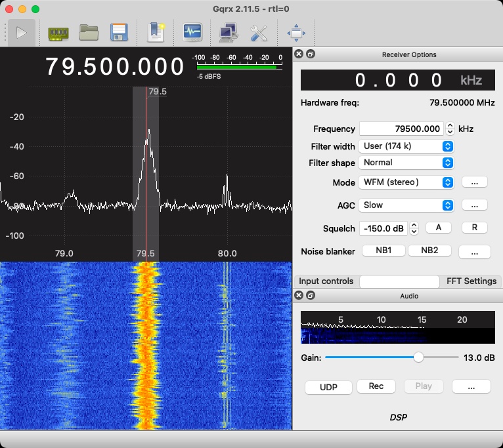Open remote settings with wrench-and-screwdriver icon
The image size is (503, 448).
coord(259,32)
